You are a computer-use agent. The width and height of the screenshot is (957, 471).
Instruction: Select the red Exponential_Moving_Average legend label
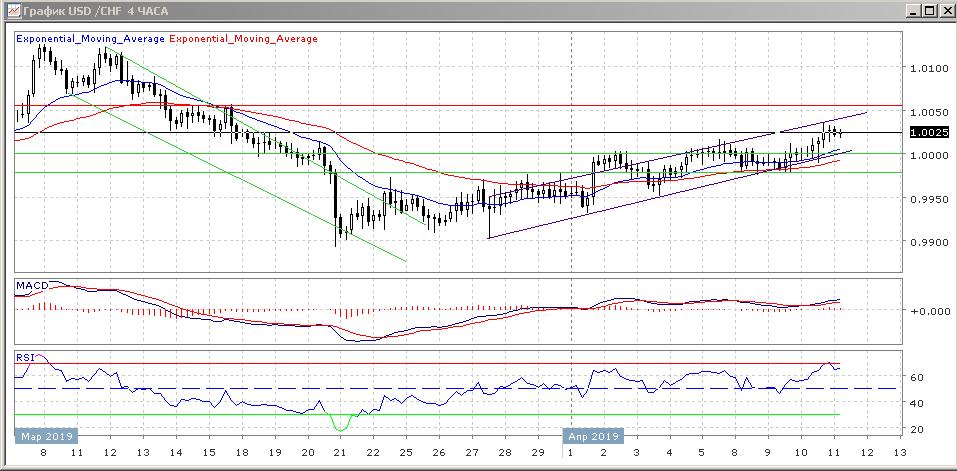(x=244, y=39)
